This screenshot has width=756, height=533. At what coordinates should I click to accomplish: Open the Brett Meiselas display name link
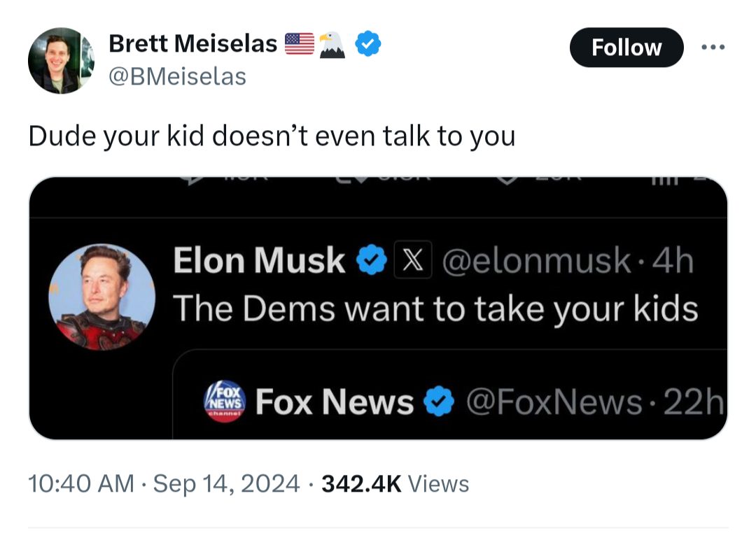pyautogui.click(x=192, y=44)
